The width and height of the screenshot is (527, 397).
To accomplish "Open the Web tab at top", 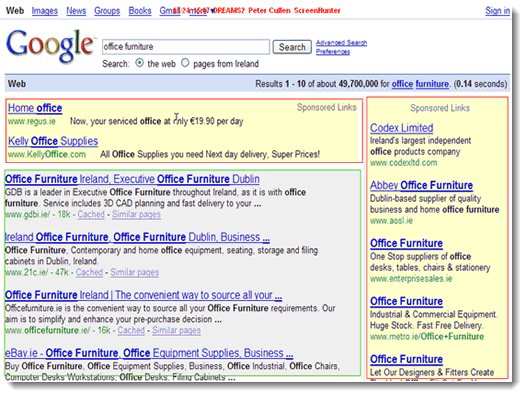I will pos(15,11).
